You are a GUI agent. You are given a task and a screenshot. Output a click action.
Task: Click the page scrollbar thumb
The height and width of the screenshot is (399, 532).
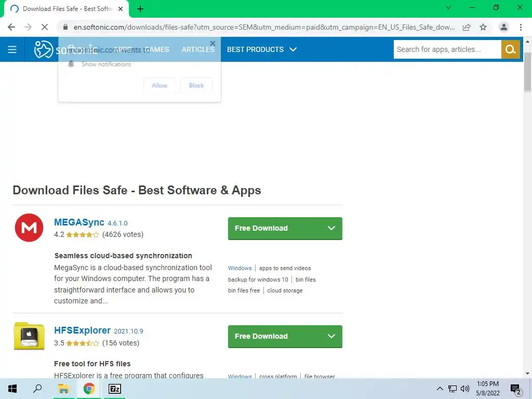tap(528, 72)
